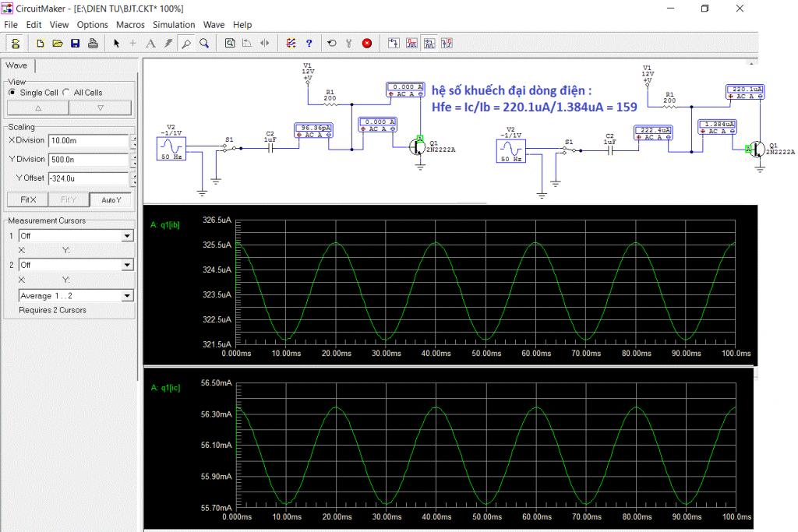This screenshot has height=532, width=798.
Task: Click the X Division stepper arrows
Action: 132,141
